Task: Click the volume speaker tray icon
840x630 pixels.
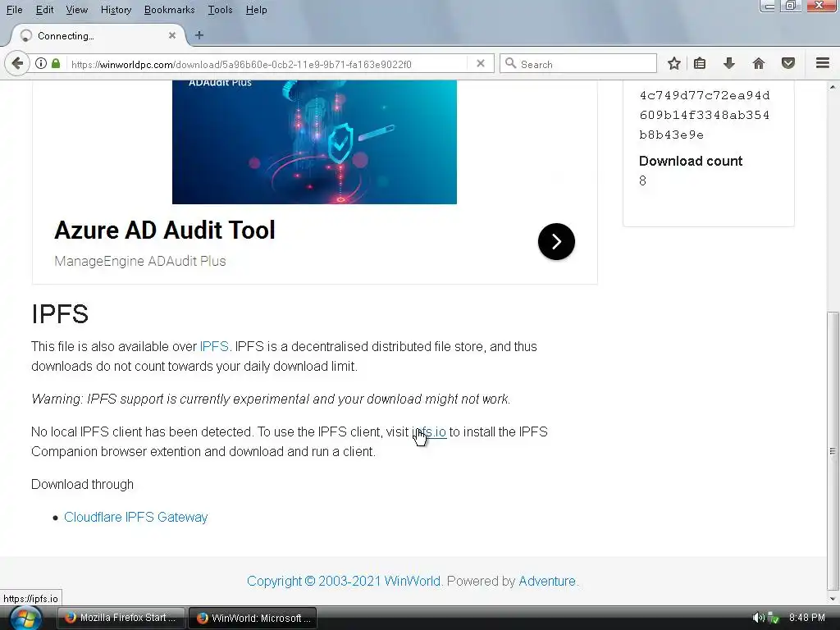Action: point(757,618)
